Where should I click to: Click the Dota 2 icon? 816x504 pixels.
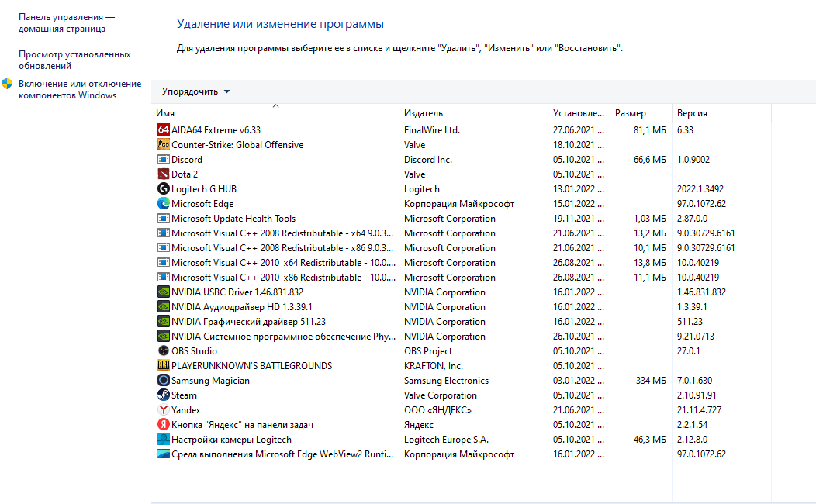click(x=164, y=174)
